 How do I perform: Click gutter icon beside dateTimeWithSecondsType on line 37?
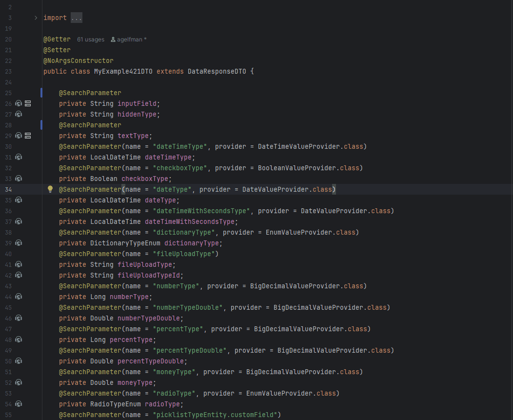pyautogui.click(x=19, y=221)
